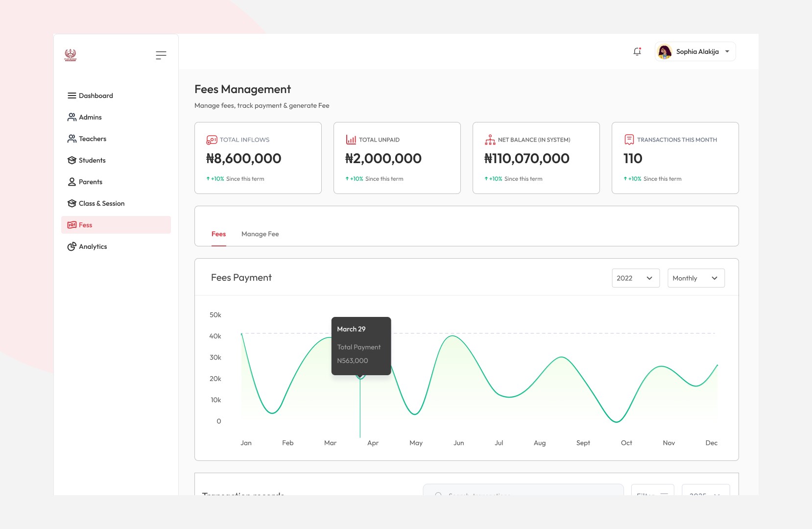Open the Teachers section

(x=116, y=139)
